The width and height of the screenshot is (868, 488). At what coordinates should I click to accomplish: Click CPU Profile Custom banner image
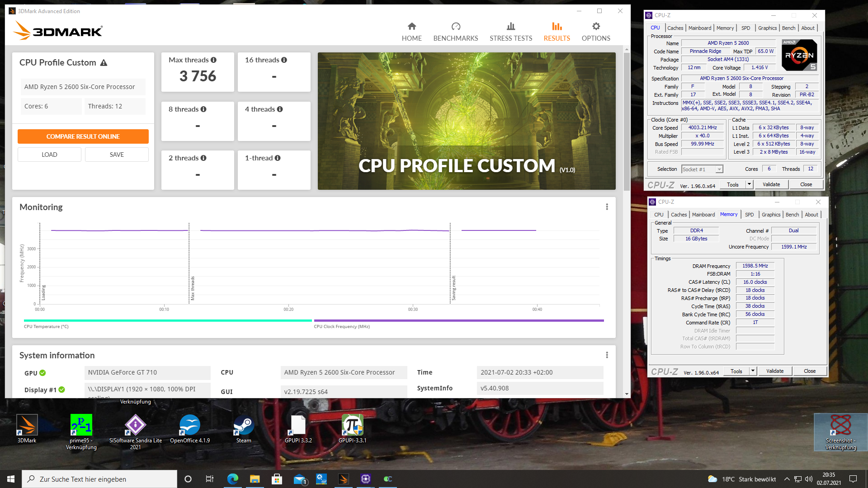[467, 121]
